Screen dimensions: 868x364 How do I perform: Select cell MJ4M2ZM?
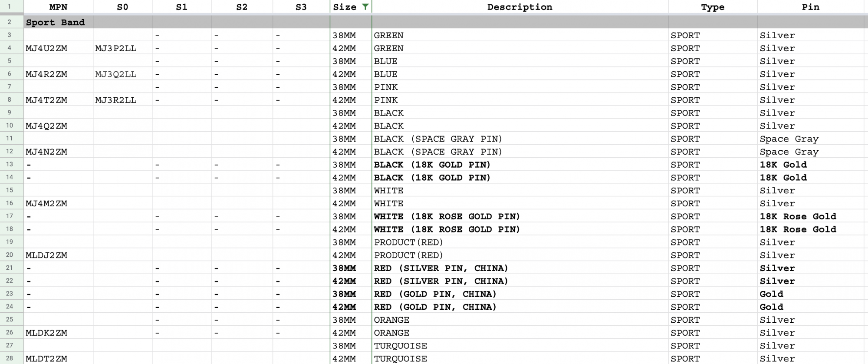[x=58, y=203]
